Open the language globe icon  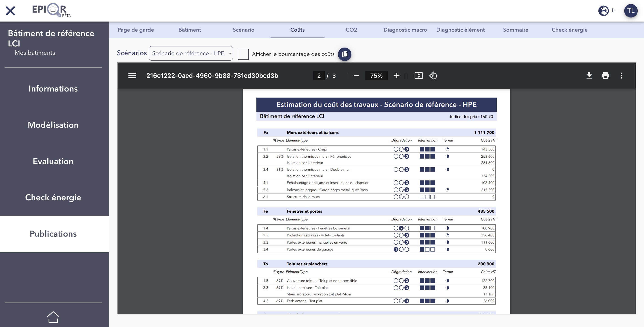tap(603, 11)
